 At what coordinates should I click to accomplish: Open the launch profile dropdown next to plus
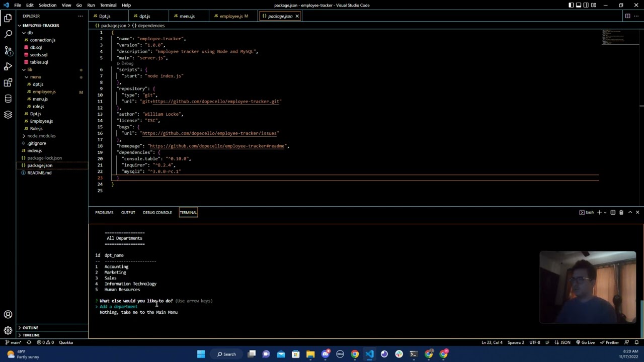coord(605,212)
